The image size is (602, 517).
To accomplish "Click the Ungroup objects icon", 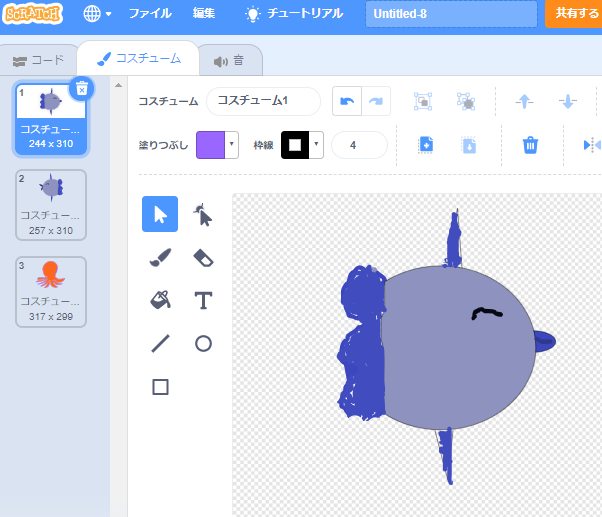I will coord(466,101).
